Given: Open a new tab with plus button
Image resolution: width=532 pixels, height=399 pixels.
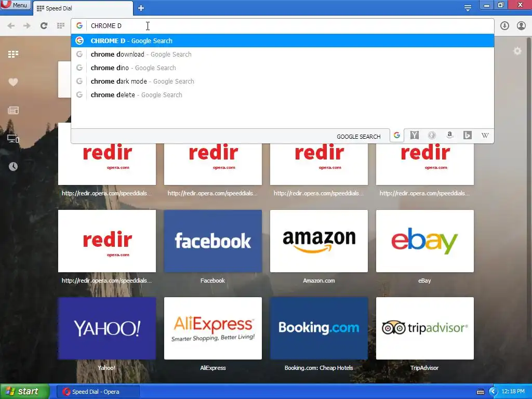Looking at the screenshot, I should [x=141, y=8].
